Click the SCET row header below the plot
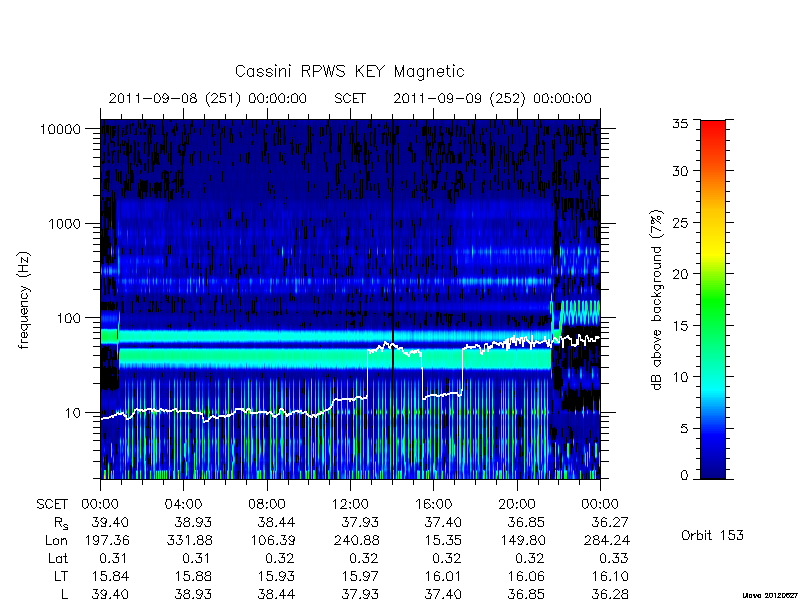Viewport: 800px width, 600px height. [52, 504]
